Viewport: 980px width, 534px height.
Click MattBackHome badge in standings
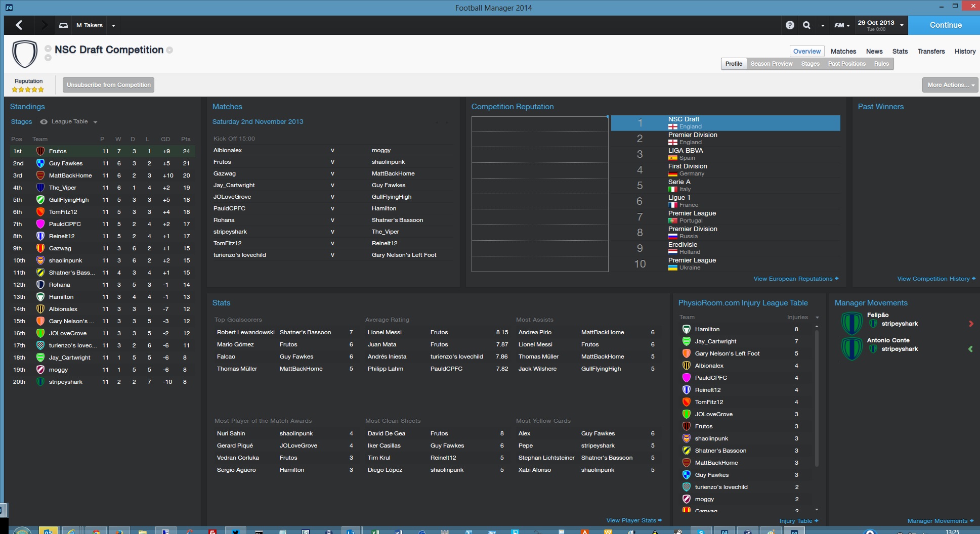[x=40, y=175]
